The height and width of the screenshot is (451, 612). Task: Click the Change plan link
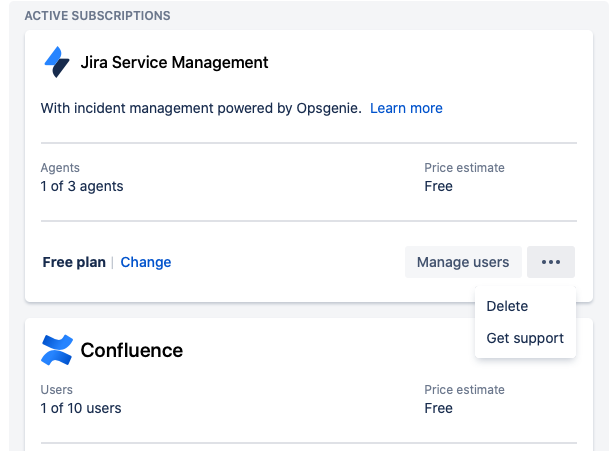click(x=146, y=262)
